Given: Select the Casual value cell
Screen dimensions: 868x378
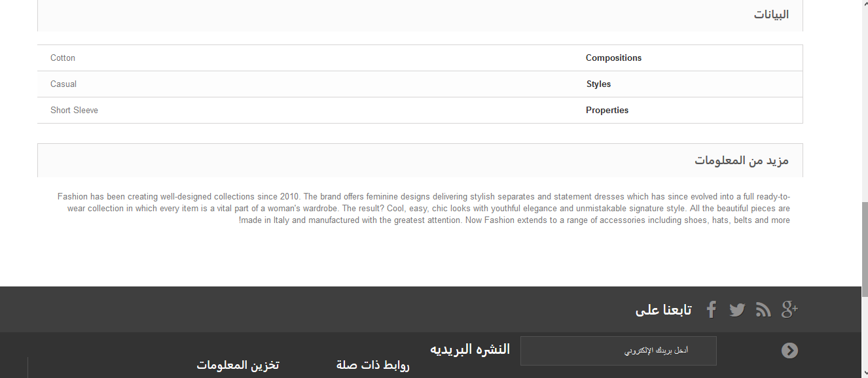Looking at the screenshot, I should pyautogui.click(x=63, y=84).
